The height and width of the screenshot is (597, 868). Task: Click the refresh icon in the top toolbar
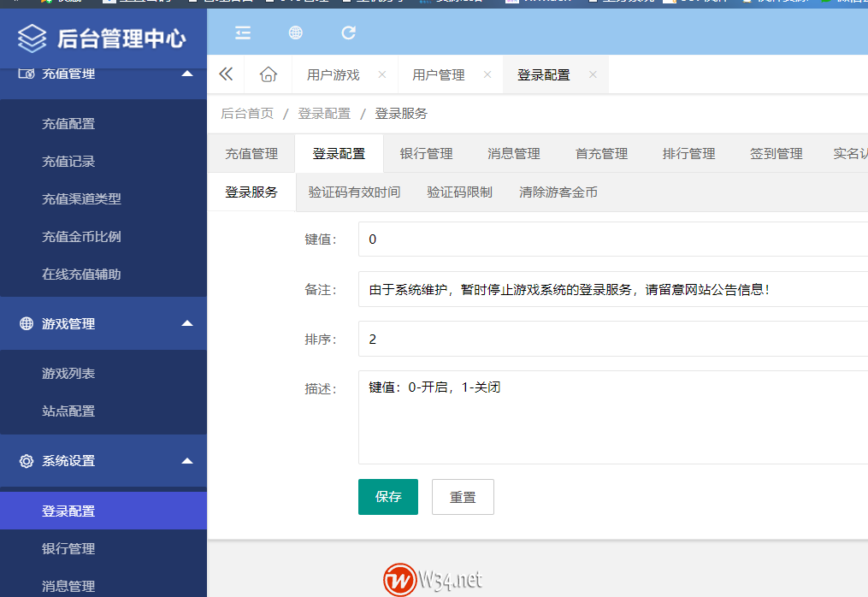coord(348,33)
